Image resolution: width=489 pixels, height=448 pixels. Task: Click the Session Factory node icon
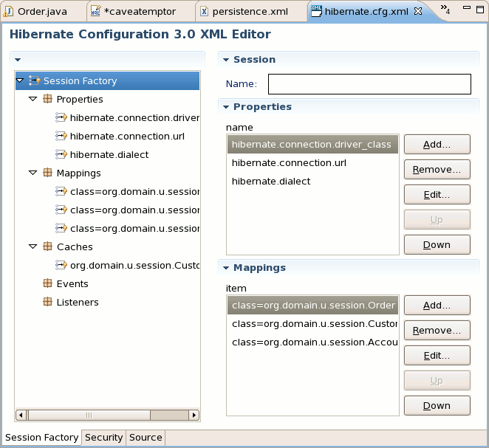pos(35,80)
